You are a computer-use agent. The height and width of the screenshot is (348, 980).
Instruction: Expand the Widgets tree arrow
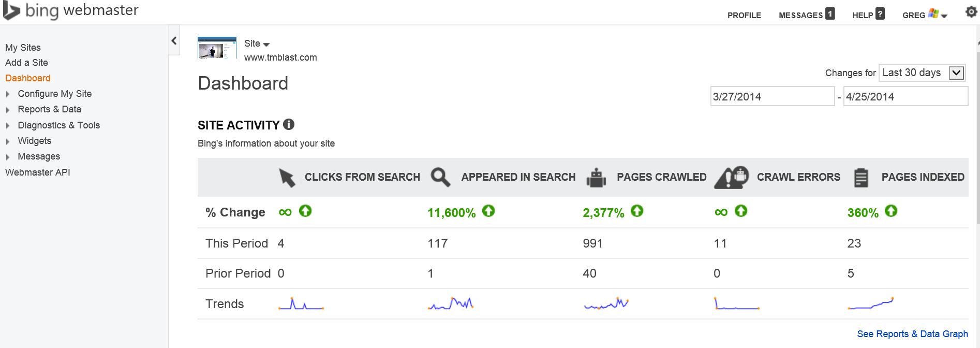click(8, 141)
